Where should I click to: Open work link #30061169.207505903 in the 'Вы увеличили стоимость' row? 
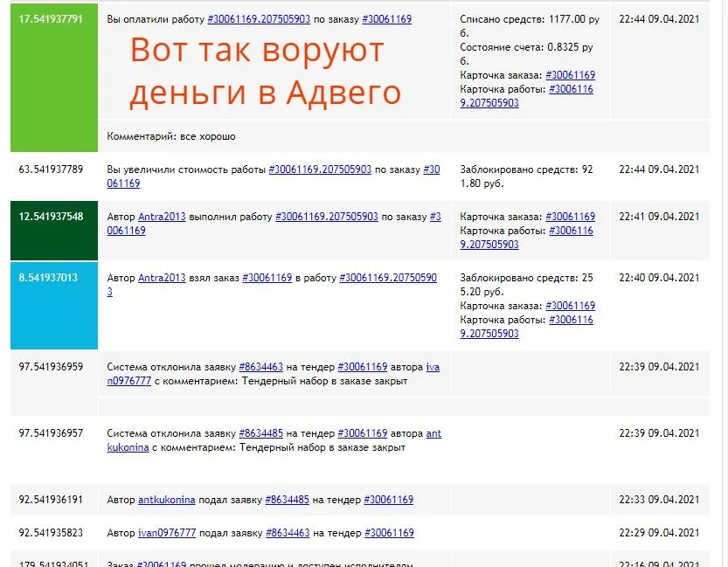tap(320, 169)
